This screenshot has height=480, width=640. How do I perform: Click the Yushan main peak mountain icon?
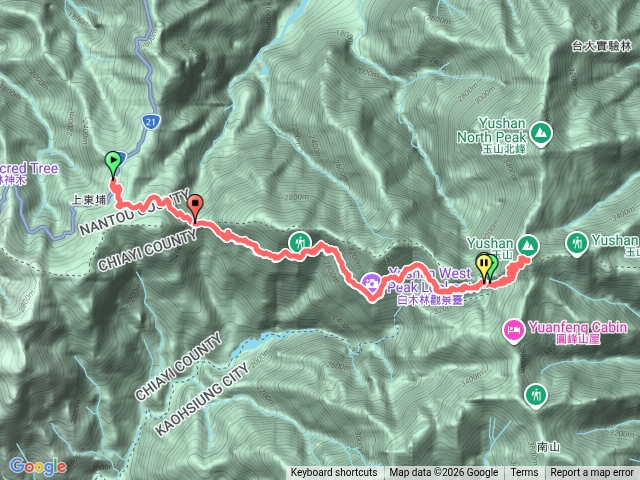click(528, 246)
